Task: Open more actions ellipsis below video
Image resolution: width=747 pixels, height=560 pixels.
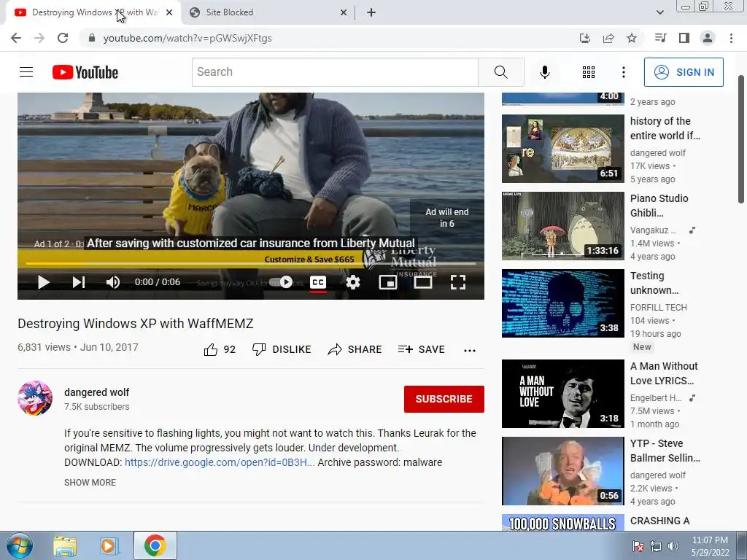Action: 469,351
